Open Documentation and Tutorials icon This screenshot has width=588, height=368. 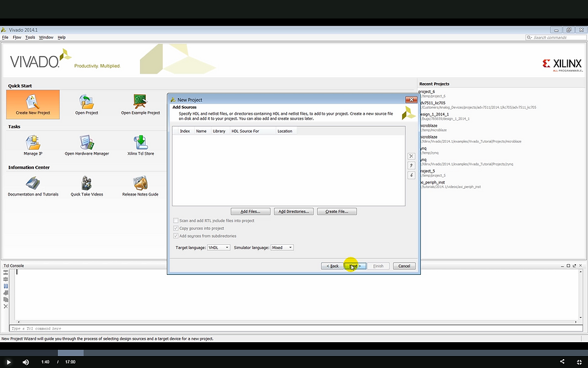[x=33, y=184]
